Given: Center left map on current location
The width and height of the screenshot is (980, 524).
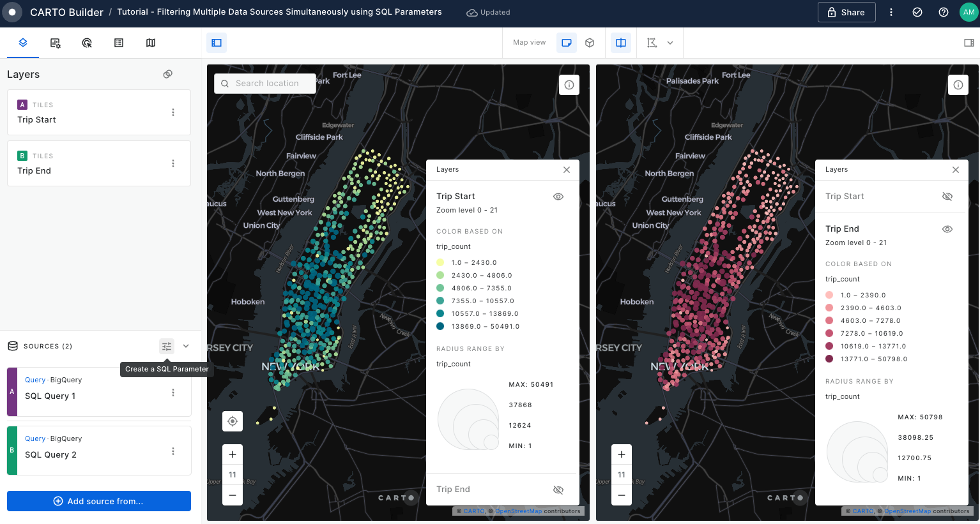Looking at the screenshot, I should 233,421.
